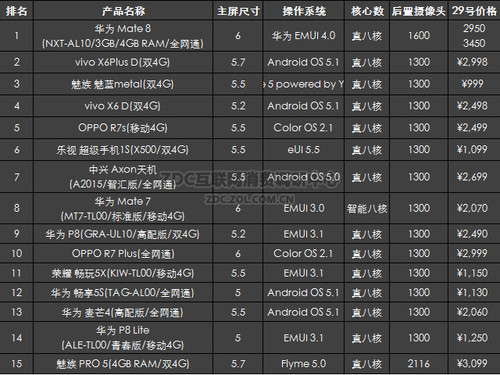Select the 荣耀 畅玩5X product cell
The image size is (500, 375).
point(123,273)
